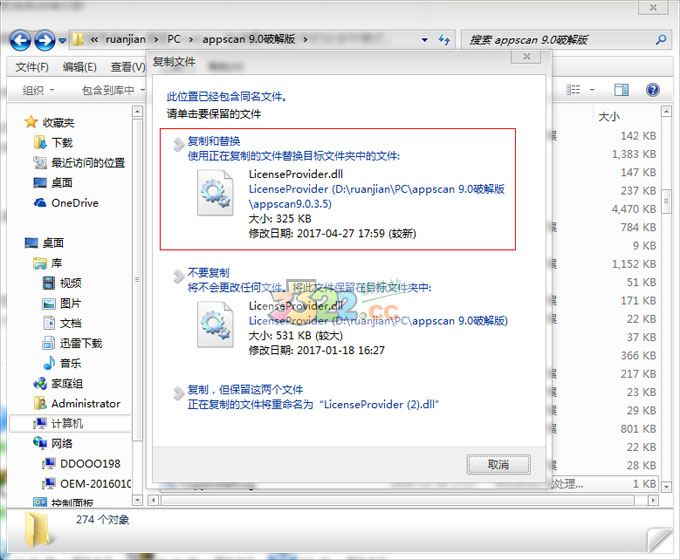Close the 复制文件 dialog
680x560 pixels.
pyautogui.click(x=526, y=56)
